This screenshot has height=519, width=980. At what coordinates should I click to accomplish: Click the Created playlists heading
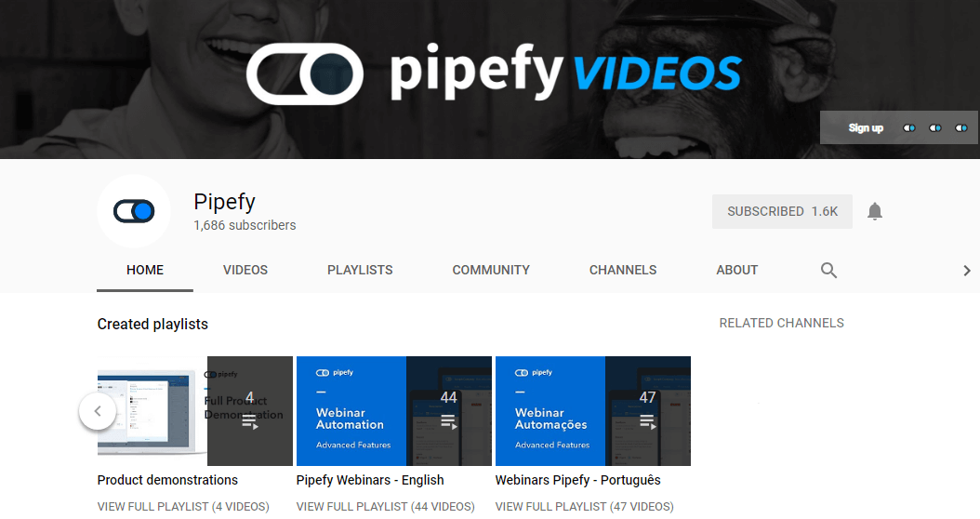[152, 324]
